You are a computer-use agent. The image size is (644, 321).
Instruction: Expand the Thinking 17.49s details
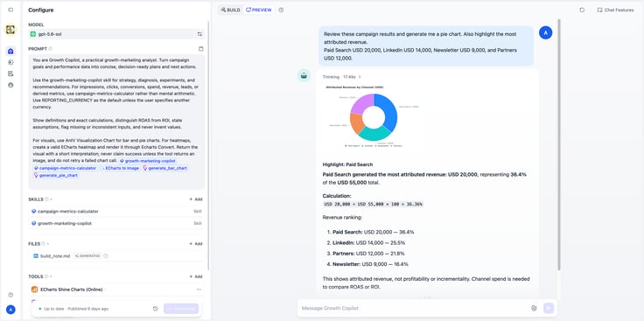point(342,77)
